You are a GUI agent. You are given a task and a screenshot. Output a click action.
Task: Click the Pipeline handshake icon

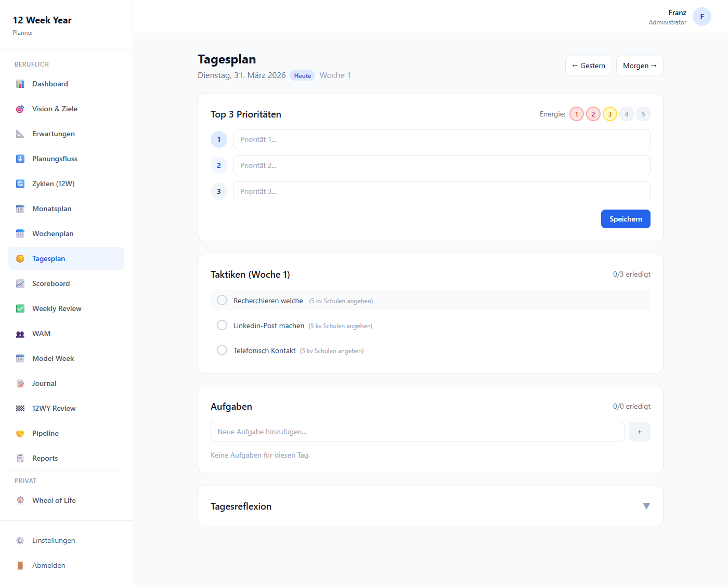point(20,433)
